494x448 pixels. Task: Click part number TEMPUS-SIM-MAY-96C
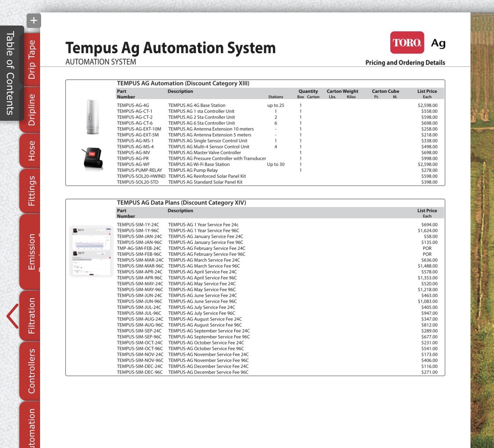tap(140, 290)
